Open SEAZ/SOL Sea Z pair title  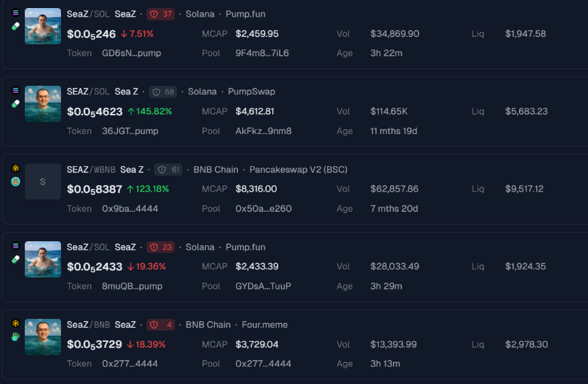click(x=103, y=92)
